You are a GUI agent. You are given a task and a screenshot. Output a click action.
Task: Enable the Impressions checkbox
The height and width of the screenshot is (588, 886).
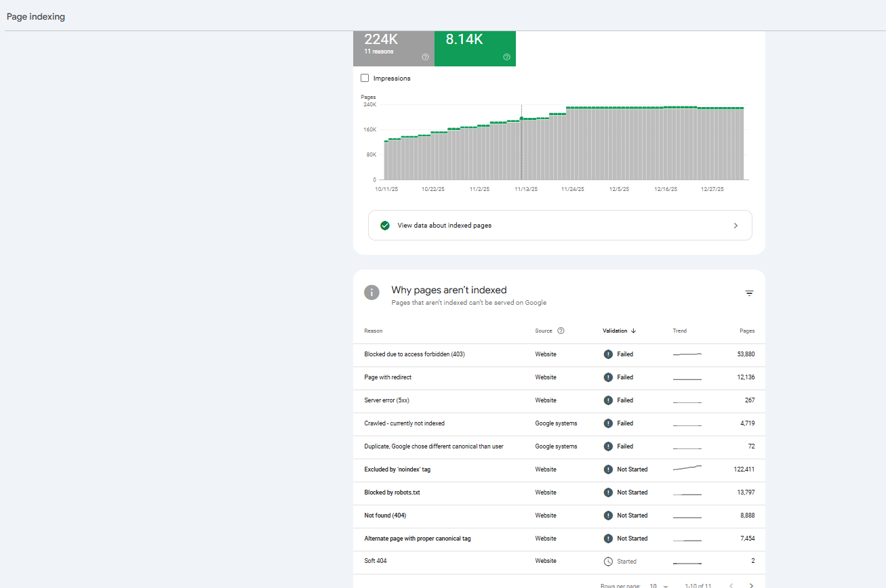click(365, 78)
